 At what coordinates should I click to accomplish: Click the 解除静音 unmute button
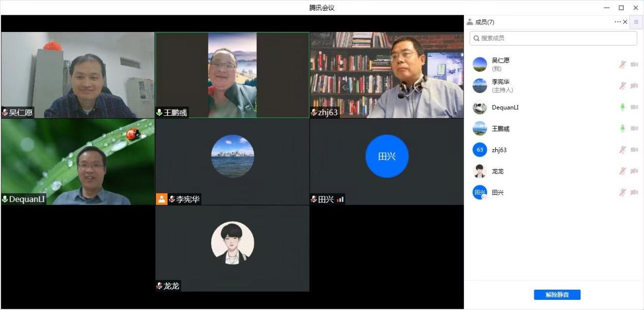(x=557, y=295)
